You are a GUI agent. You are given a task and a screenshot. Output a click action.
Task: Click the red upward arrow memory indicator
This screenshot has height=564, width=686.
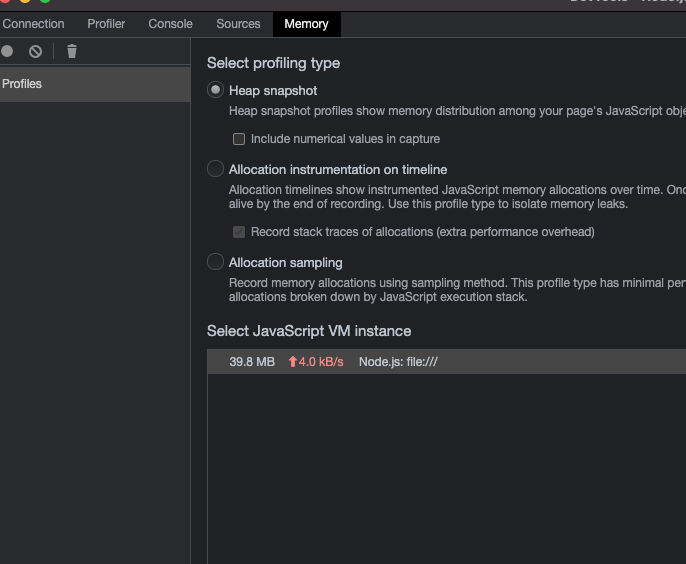click(x=293, y=362)
